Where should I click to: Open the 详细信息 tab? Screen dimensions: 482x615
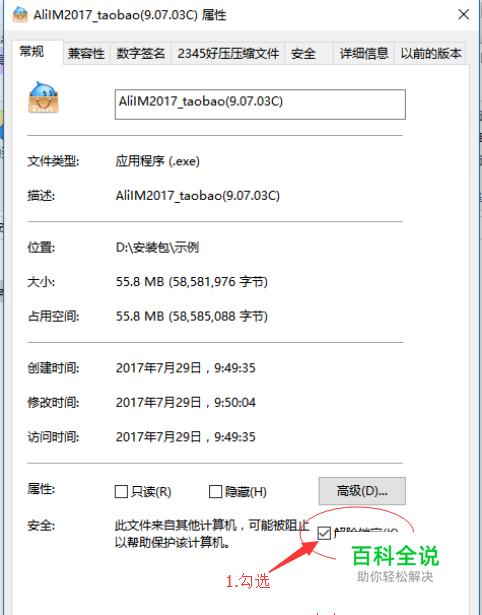(364, 53)
